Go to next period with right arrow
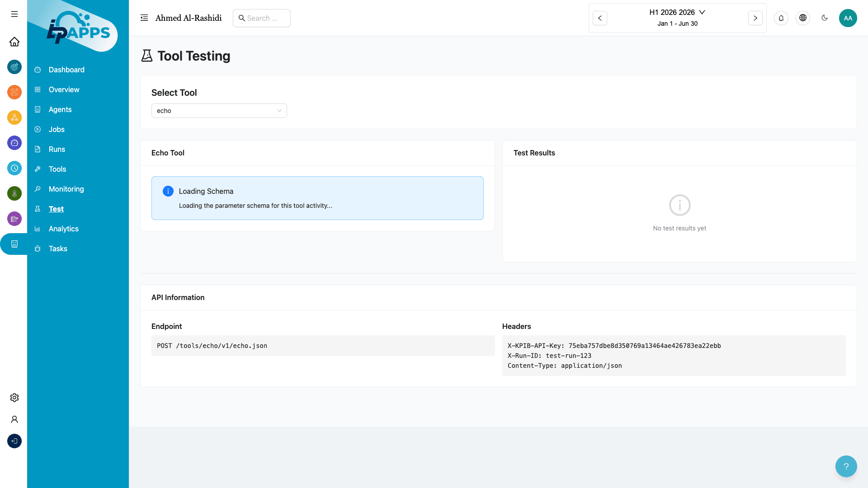The height and width of the screenshot is (488, 868). click(755, 18)
